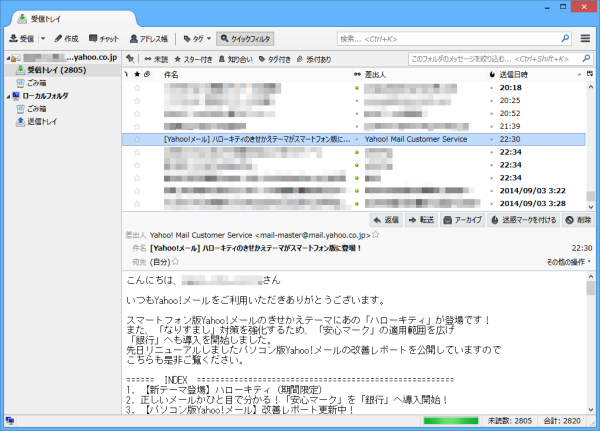Click the junk status column header icon
Screen dimensions: 600x431
pos(492,74)
